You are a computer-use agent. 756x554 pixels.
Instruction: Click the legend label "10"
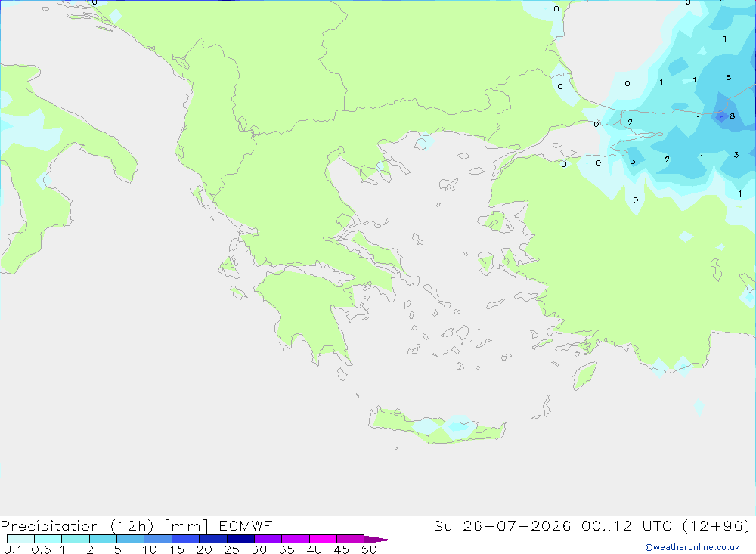tap(150, 549)
